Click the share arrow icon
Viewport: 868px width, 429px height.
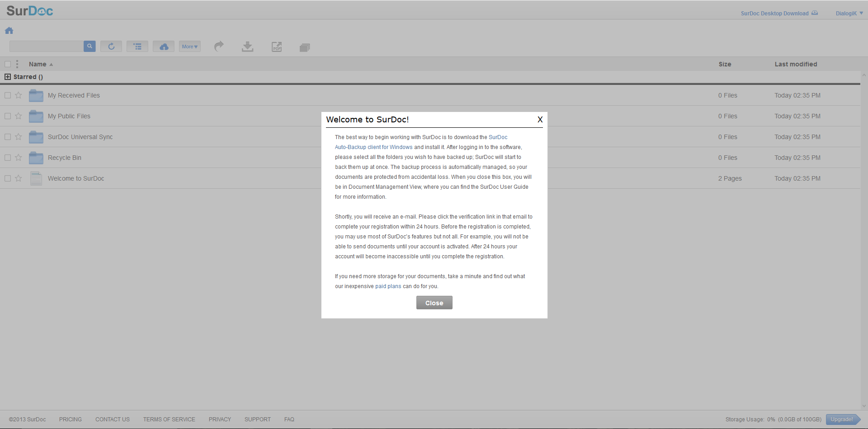coord(219,46)
